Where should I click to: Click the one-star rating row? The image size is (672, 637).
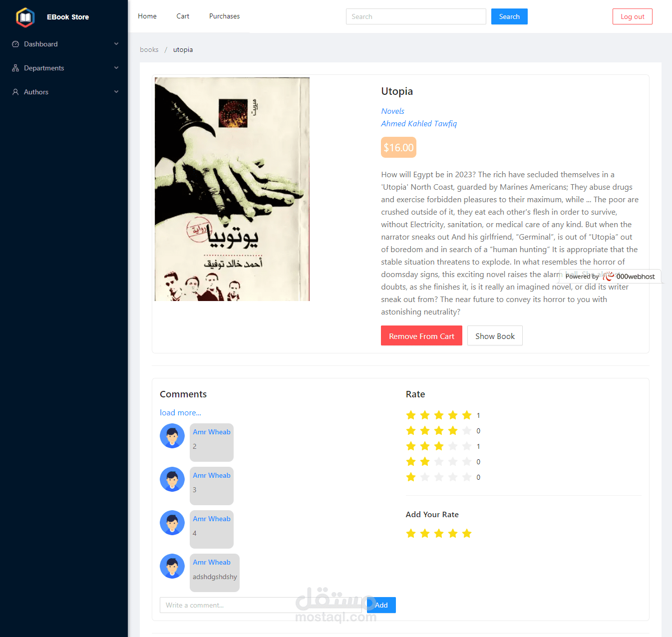tap(443, 477)
